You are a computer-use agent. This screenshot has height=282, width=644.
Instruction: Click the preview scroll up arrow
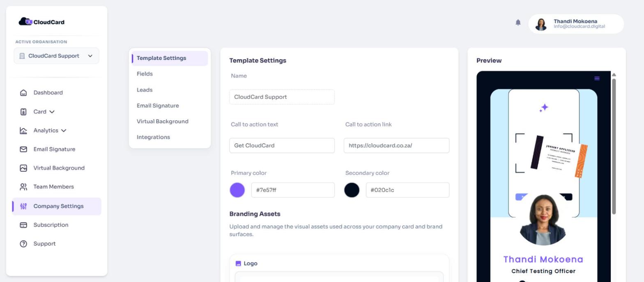coord(614,75)
